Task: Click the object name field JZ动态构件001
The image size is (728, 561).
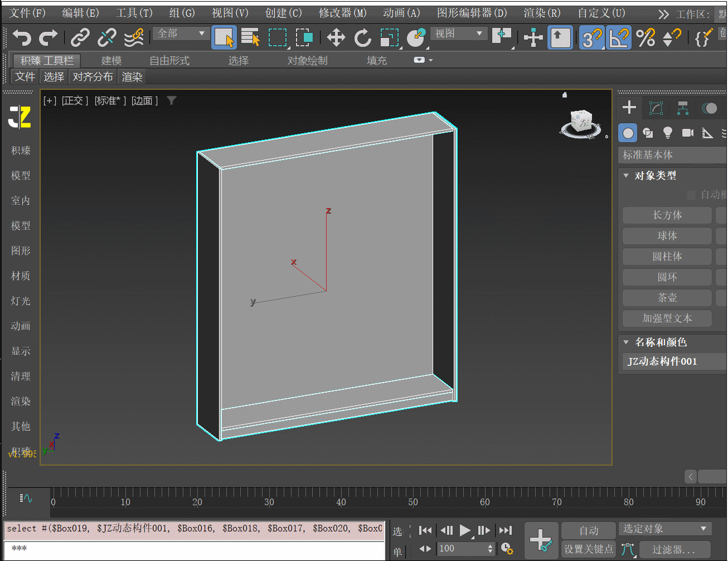Action: (674, 361)
